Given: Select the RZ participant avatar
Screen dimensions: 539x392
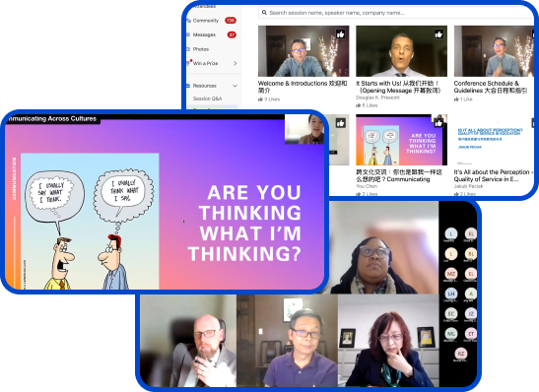Looking at the screenshot, I should point(460,354).
